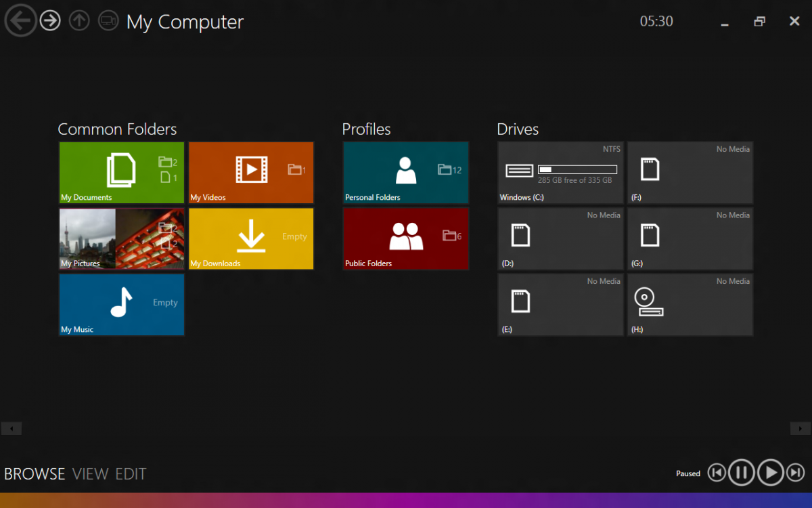
Task: Pause the background slideshow
Action: point(742,472)
